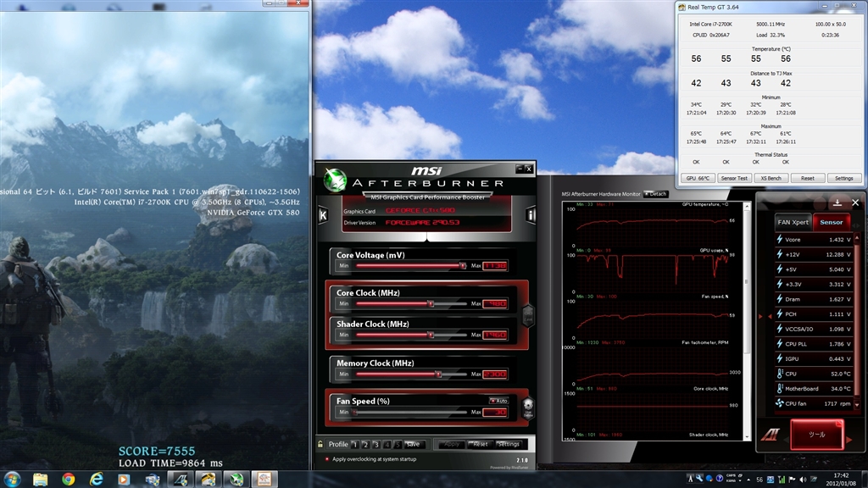Click the Fan Speed max value field
The height and width of the screenshot is (488, 868).
tap(494, 413)
